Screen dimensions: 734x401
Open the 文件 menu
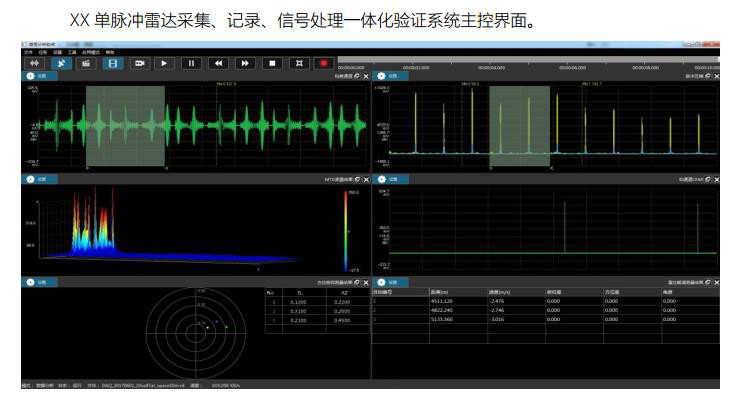(26, 52)
